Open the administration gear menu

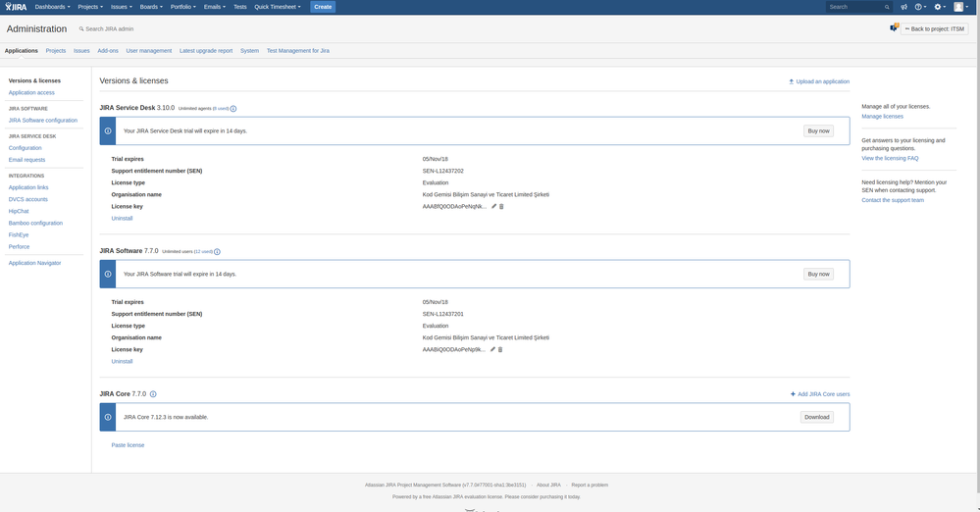click(940, 7)
